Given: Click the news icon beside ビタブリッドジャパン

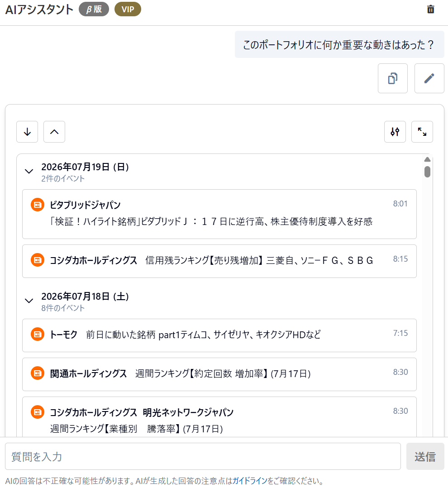Looking at the screenshot, I should click(38, 205).
